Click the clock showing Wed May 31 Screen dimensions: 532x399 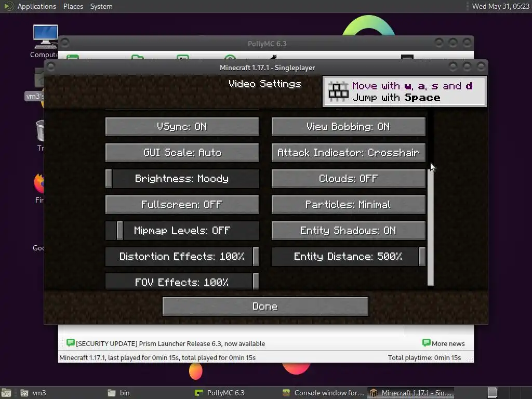coord(500,6)
